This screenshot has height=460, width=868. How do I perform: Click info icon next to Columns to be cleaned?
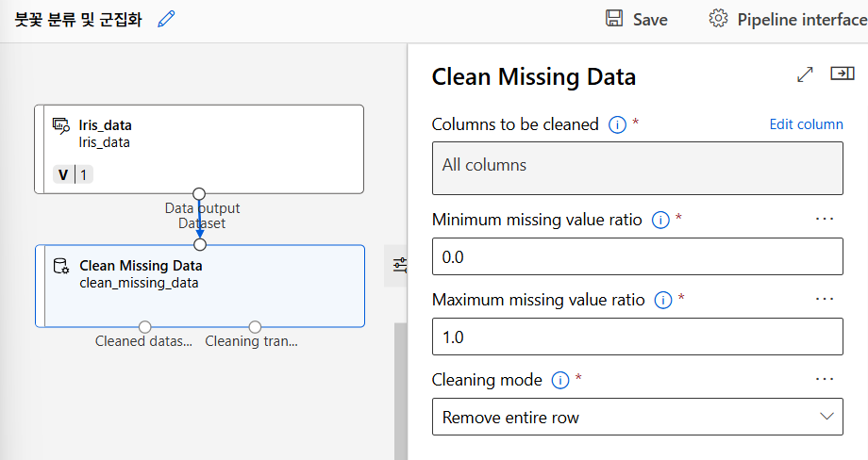[x=617, y=124]
